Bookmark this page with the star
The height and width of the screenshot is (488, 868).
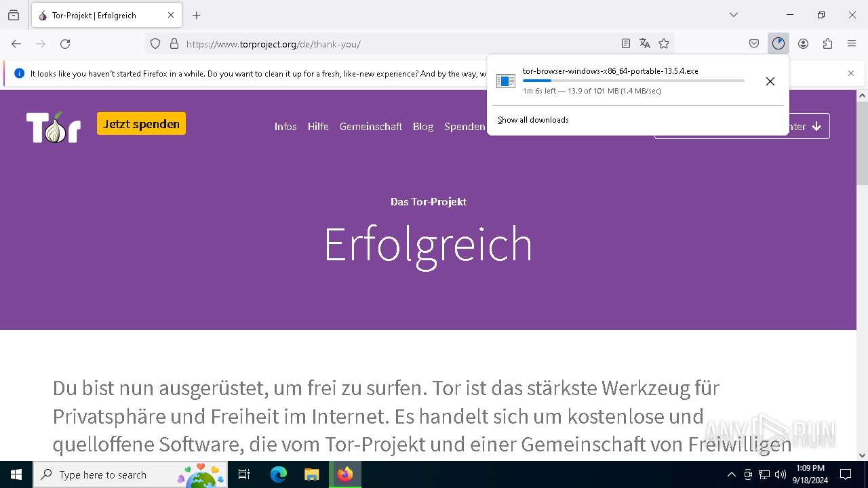(664, 44)
